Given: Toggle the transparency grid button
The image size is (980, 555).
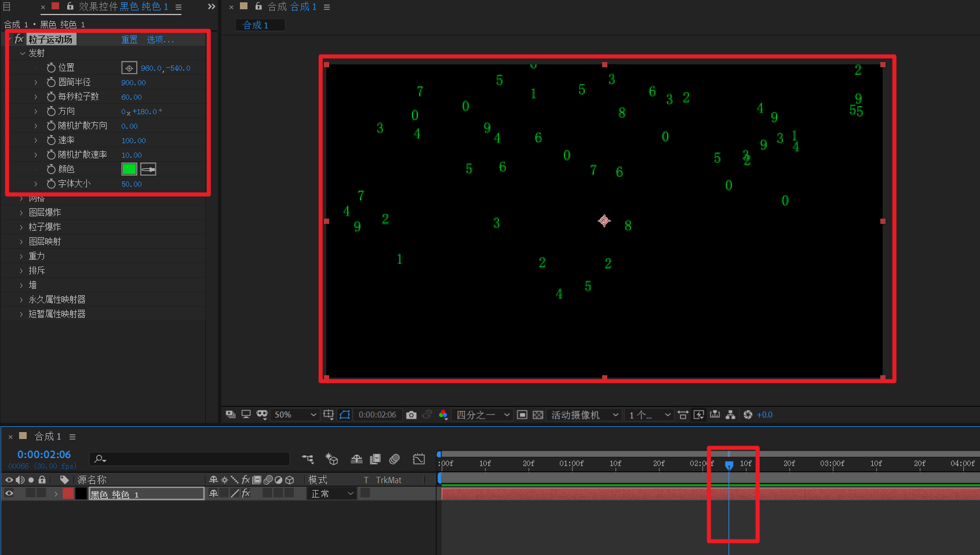Looking at the screenshot, I should click(x=538, y=415).
